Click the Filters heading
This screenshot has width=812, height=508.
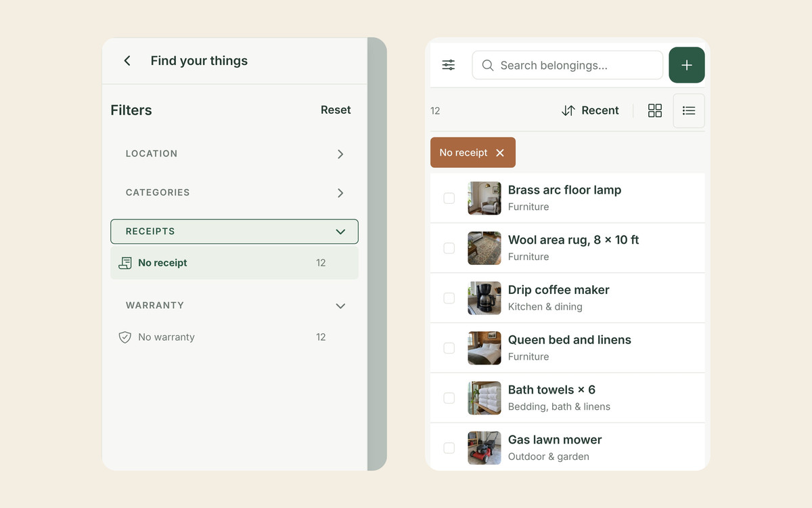[x=131, y=110]
